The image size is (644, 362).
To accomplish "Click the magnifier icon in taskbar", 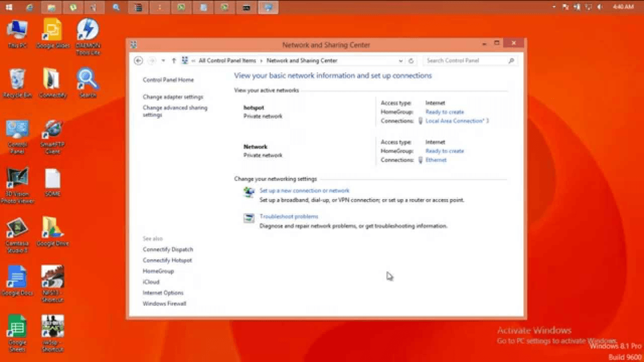I will click(116, 7).
